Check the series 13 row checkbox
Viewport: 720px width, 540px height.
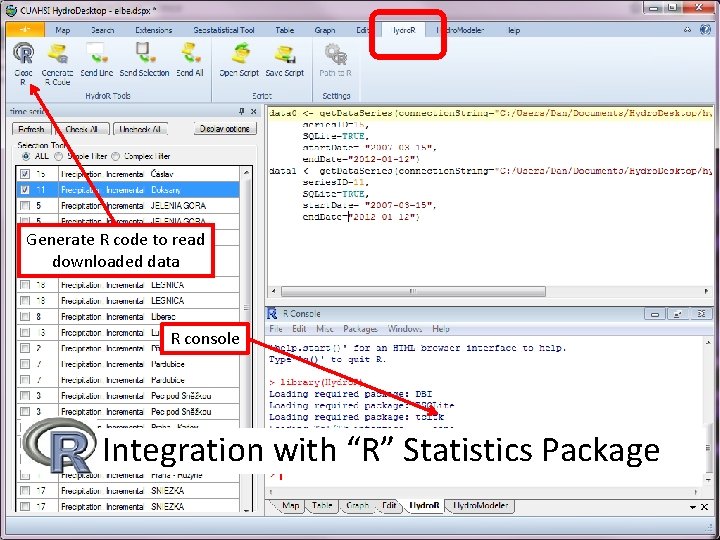point(25,332)
